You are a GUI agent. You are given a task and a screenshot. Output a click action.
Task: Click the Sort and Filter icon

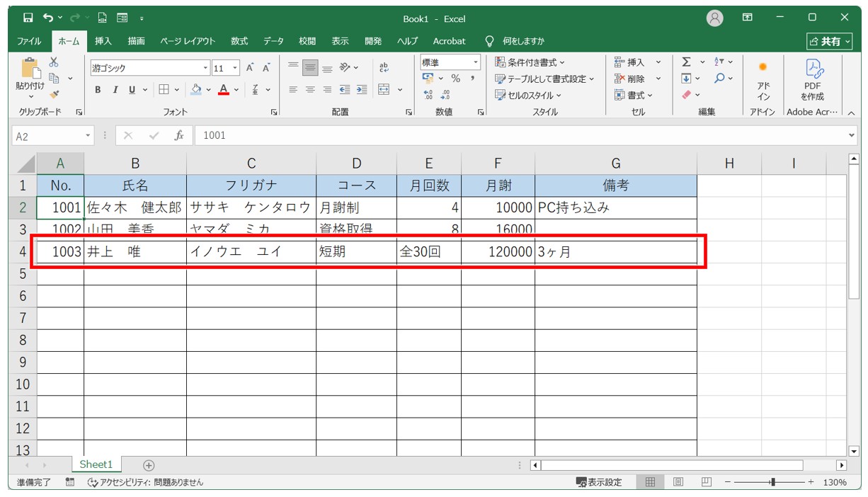(719, 62)
